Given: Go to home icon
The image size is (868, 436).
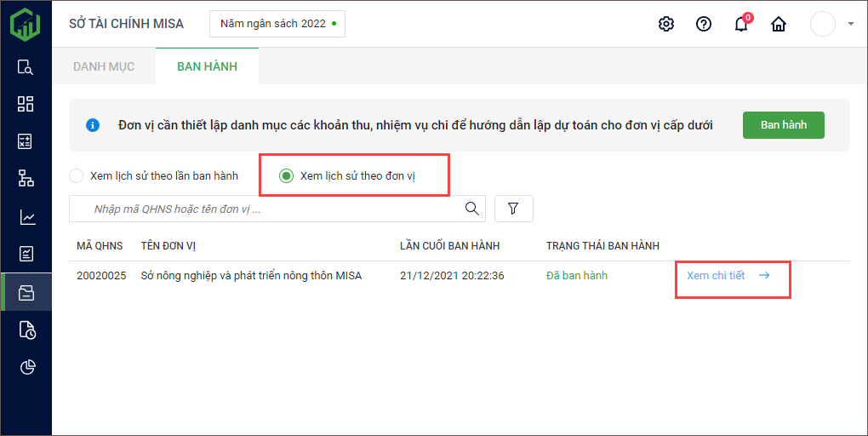Looking at the screenshot, I should pos(779,24).
